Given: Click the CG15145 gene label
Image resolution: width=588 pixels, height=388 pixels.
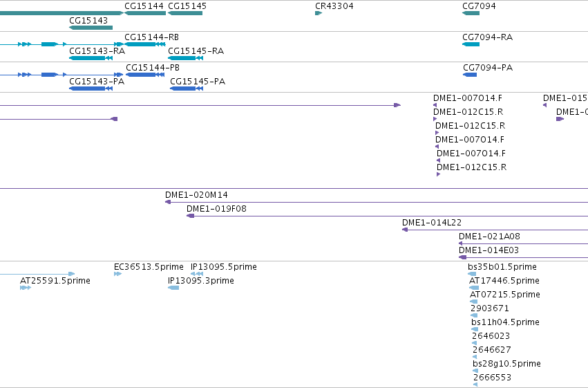Looking at the screenshot, I should (187, 6).
